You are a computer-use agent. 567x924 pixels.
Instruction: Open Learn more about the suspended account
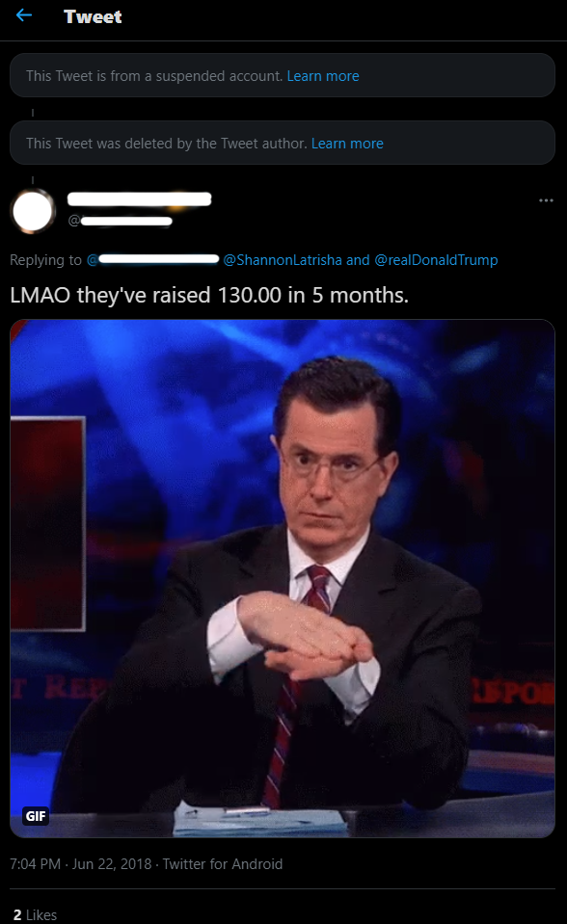tap(323, 76)
